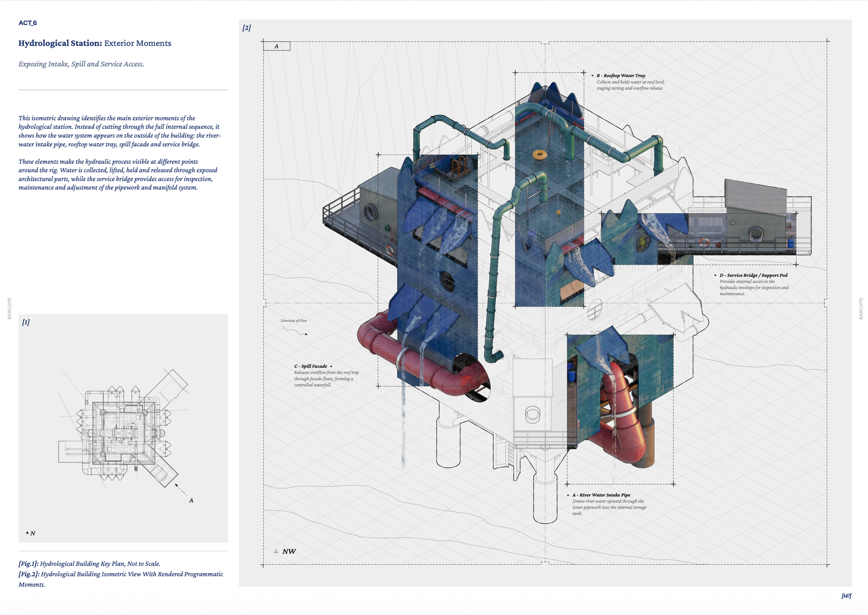868x615 pixels.
Task: Click description "Releases overflow from the roof tray"
Action: [327, 379]
